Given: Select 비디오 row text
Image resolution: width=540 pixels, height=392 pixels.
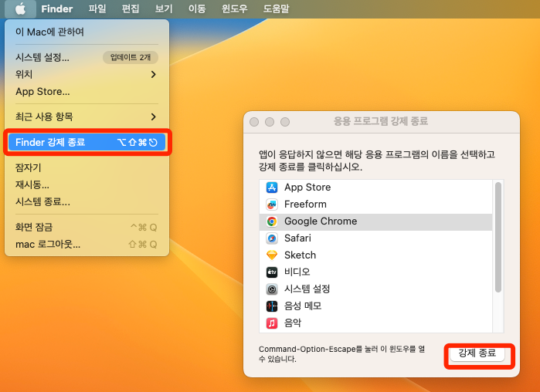Looking at the screenshot, I should pyautogui.click(x=297, y=272).
